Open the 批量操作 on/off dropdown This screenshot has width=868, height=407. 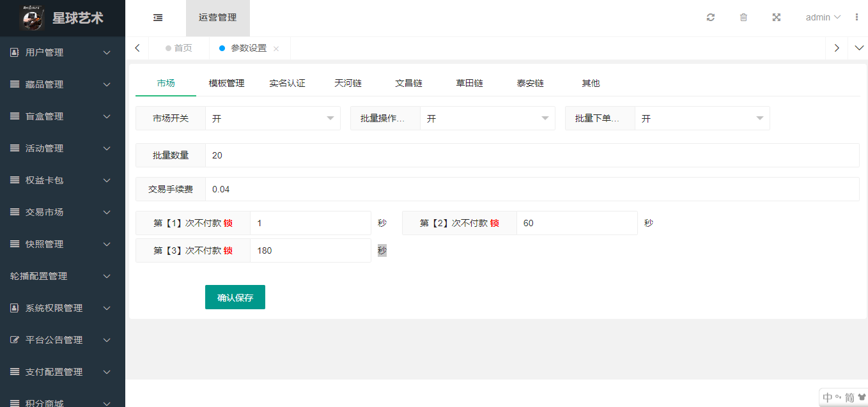pos(487,119)
